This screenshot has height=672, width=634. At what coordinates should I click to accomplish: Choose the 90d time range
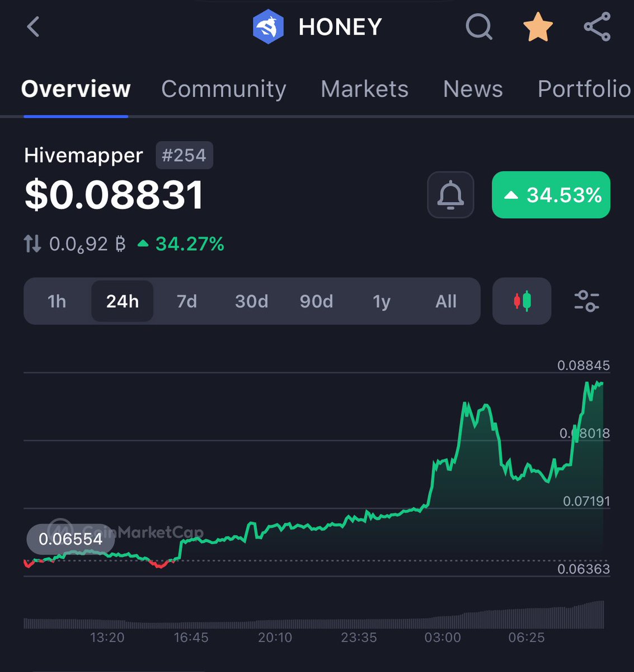(316, 301)
